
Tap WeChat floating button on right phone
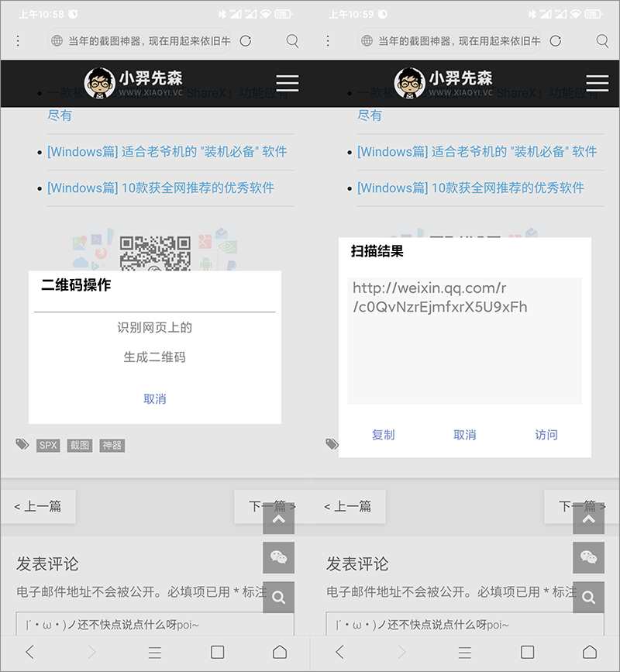pyautogui.click(x=589, y=557)
